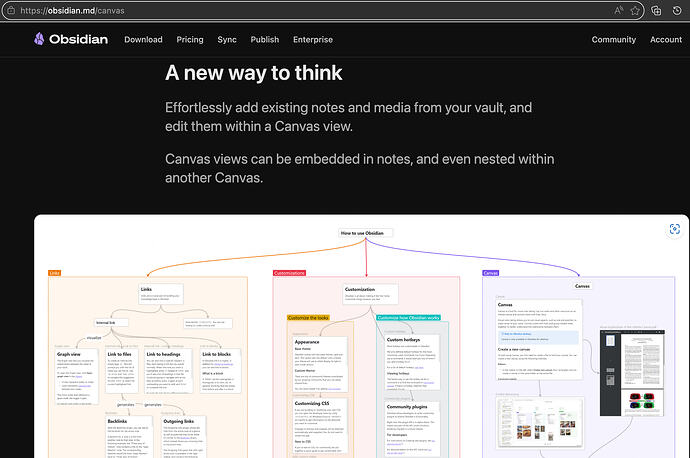The width and height of the screenshot is (690, 458).
Task: Navigate to the Publish page
Action: point(264,40)
